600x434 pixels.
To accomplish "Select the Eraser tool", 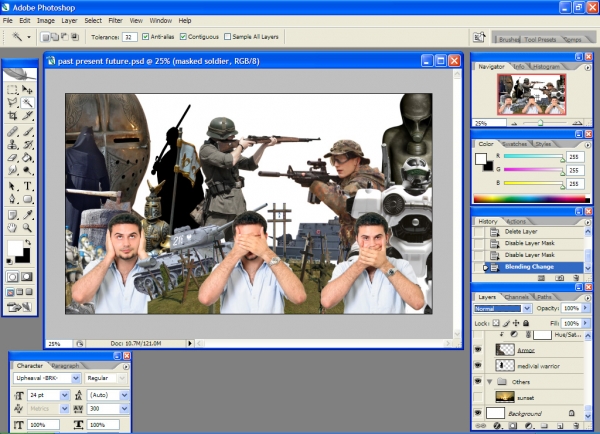I will 13,157.
